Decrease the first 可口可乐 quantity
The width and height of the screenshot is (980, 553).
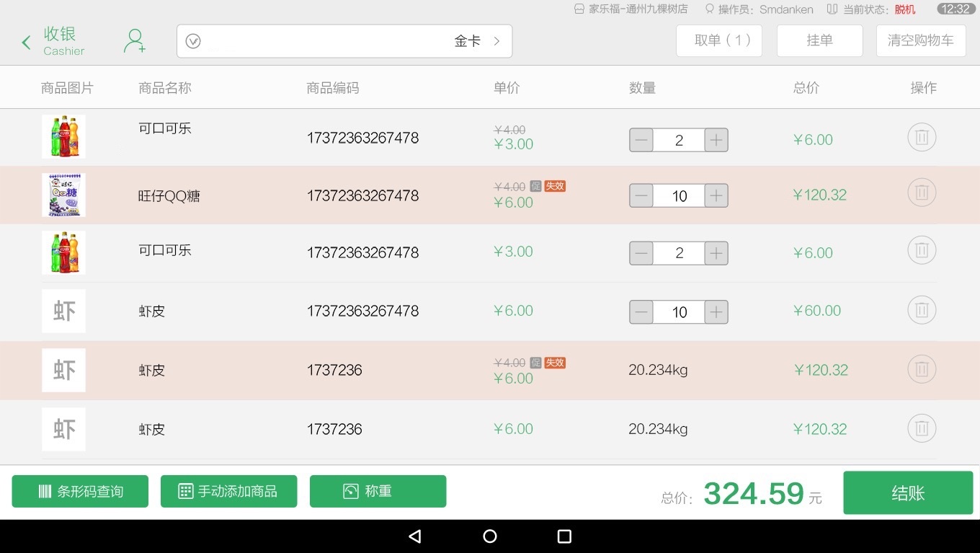click(641, 140)
